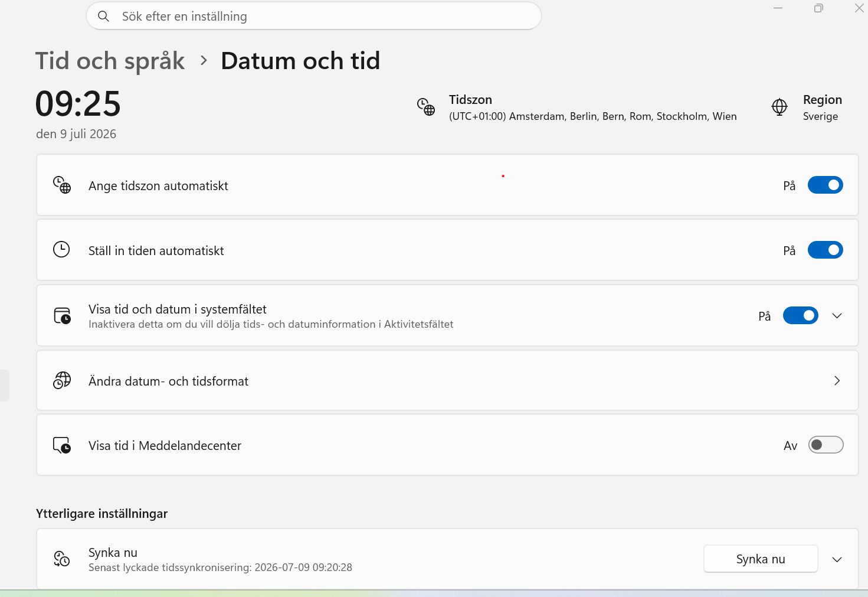Turn off 'Ange tidszon automatiskt' toggle
The image size is (868, 597).
825,185
